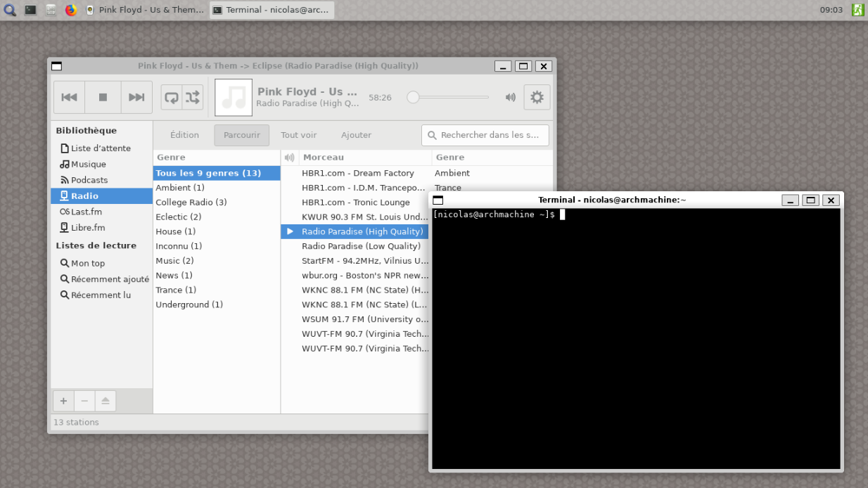The height and width of the screenshot is (488, 868).
Task: Click the remove playlist minus button
Action: [84, 401]
